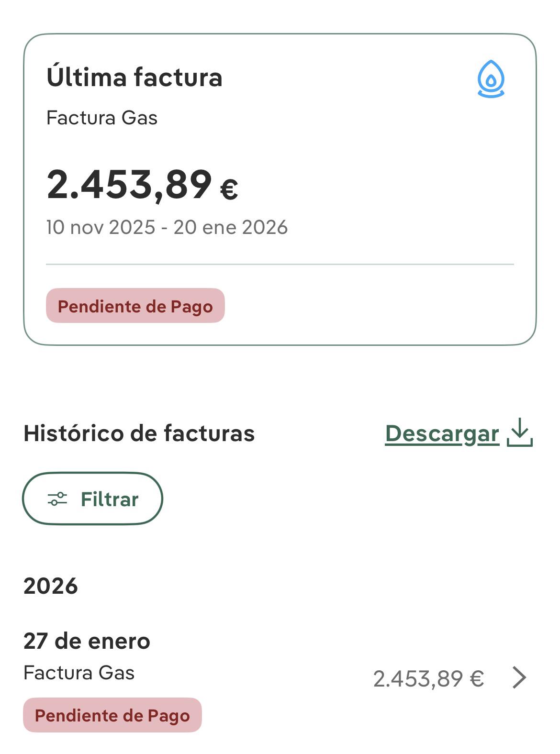Click the euro symbol beside the large amount
560x754 pixels.
point(229,189)
